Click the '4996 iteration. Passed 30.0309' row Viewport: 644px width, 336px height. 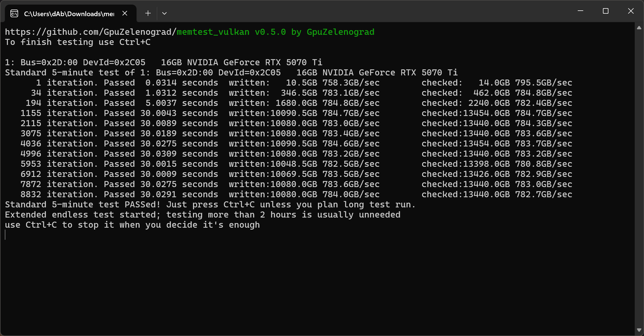click(289, 154)
